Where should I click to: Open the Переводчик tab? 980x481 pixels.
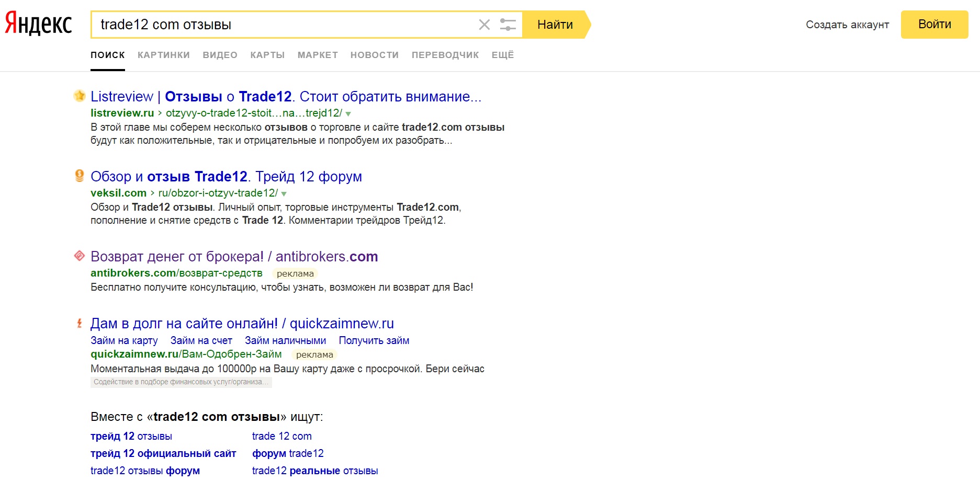[445, 55]
